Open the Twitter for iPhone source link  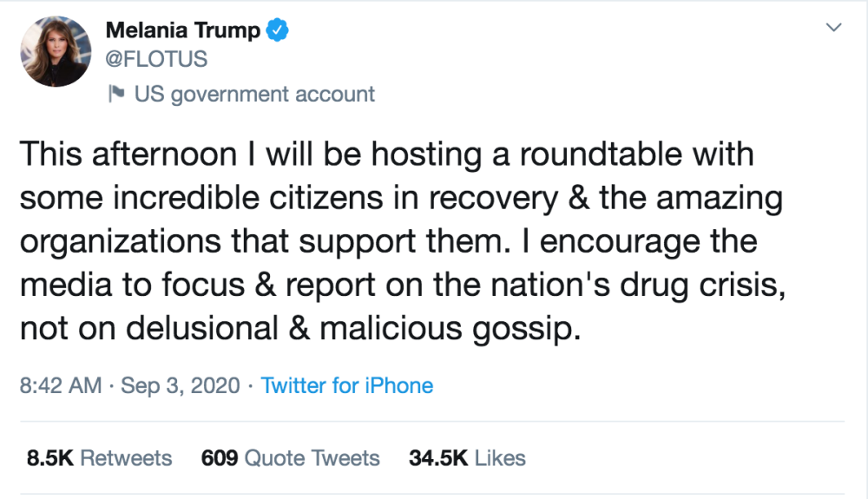point(347,385)
